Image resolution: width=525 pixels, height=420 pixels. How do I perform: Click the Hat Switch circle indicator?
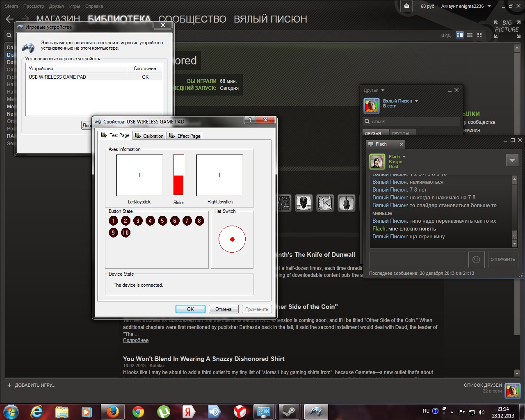click(232, 239)
